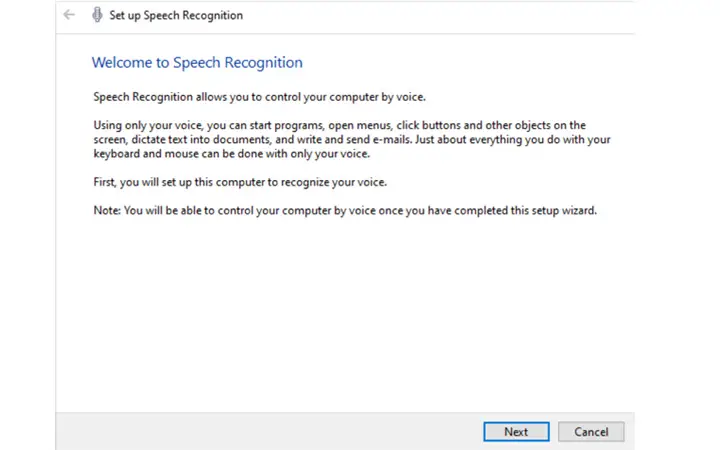Click the word 'Note:' in the last paragraph
This screenshot has height=450, width=720.
click(107, 210)
